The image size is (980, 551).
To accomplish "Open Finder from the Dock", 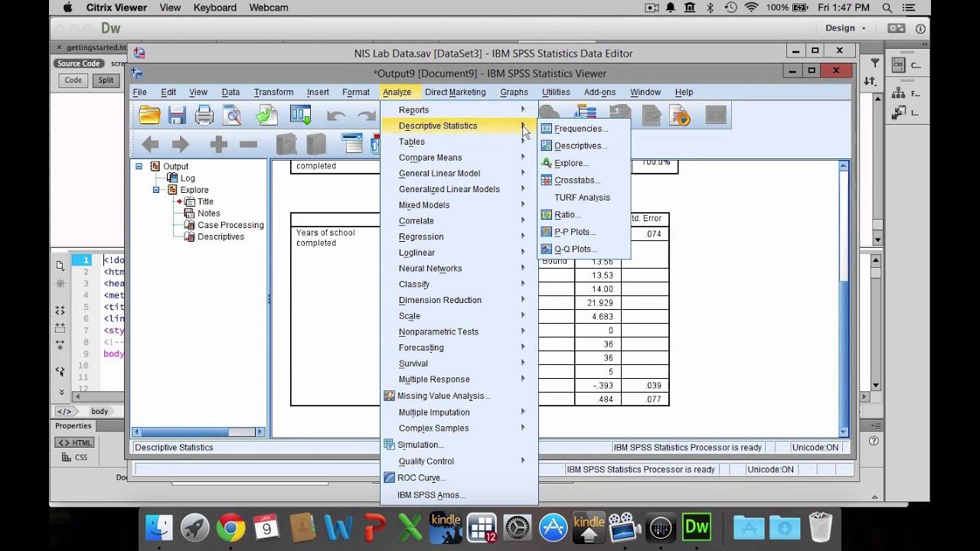I will [x=158, y=527].
